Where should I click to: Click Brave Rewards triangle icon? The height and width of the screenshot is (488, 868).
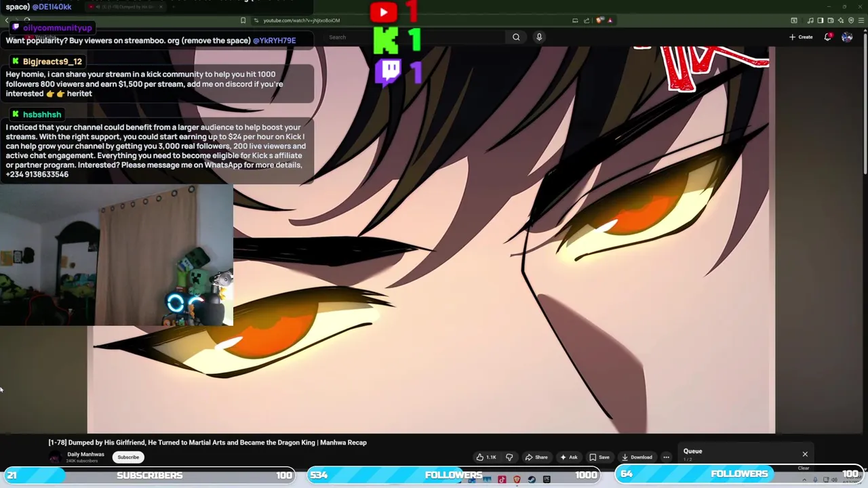pos(610,20)
